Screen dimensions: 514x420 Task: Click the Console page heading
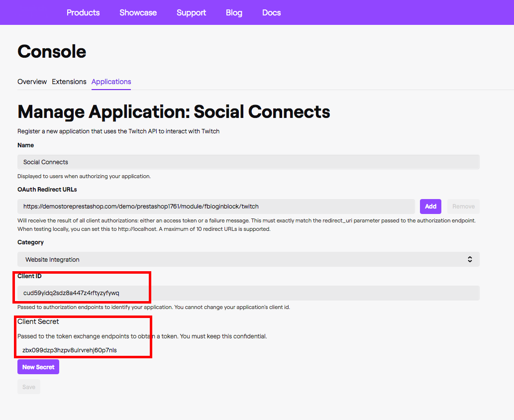point(52,51)
